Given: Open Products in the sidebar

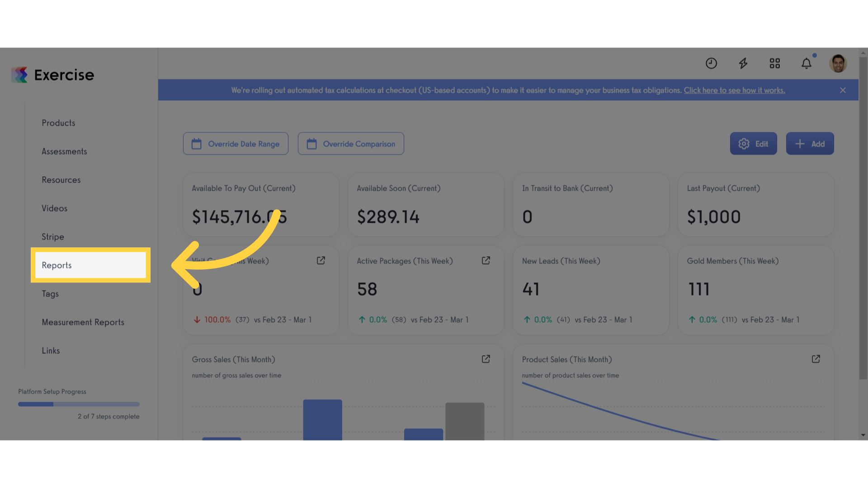Looking at the screenshot, I should click(58, 123).
